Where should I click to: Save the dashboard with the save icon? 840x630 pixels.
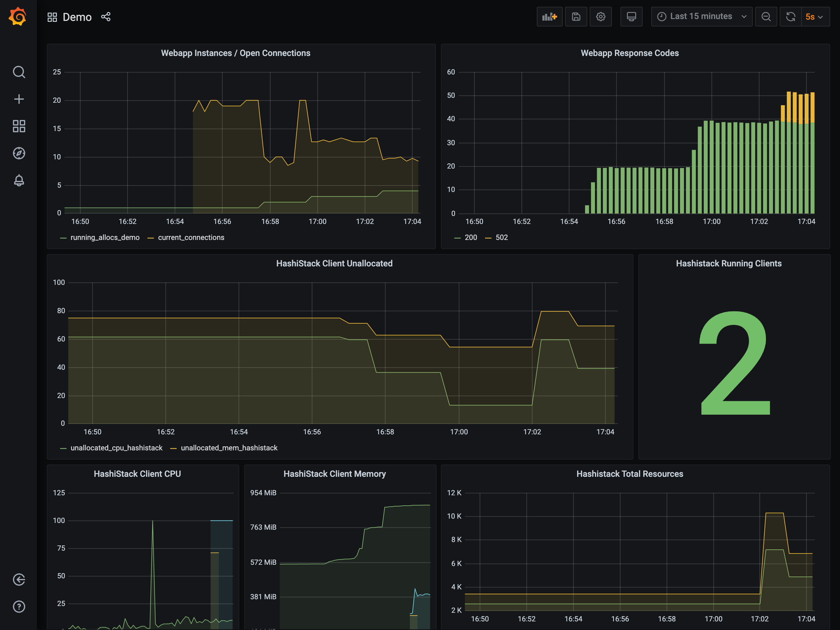(576, 17)
